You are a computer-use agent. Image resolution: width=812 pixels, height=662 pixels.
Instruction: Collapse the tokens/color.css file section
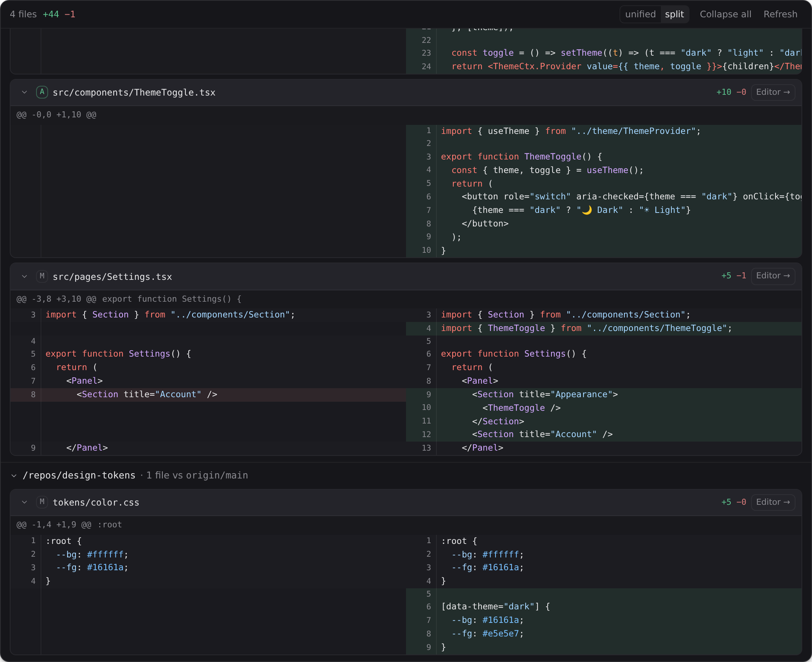coord(24,502)
